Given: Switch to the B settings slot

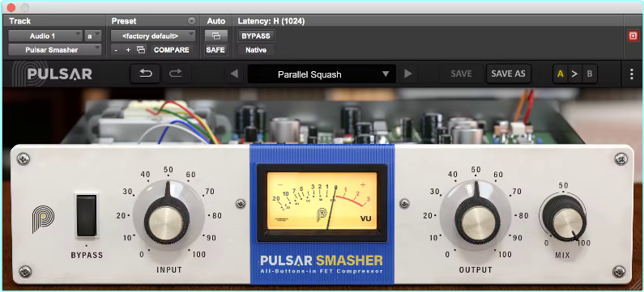Looking at the screenshot, I should (590, 74).
